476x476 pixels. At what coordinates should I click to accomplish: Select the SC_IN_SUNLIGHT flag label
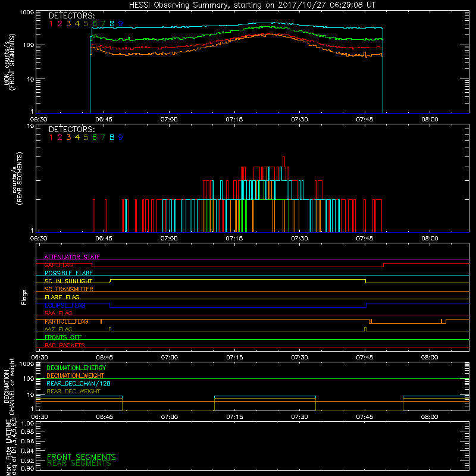68,281
